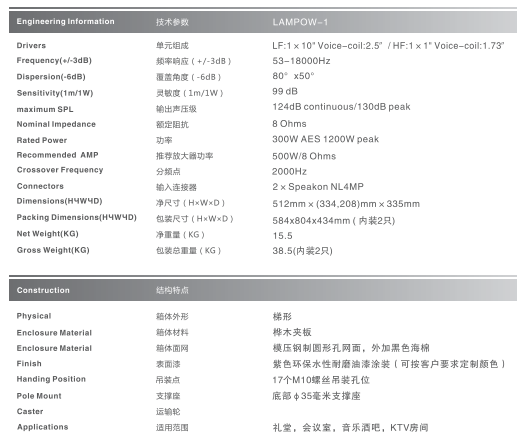Click the '500W/8 Ohms' value

tap(304, 156)
